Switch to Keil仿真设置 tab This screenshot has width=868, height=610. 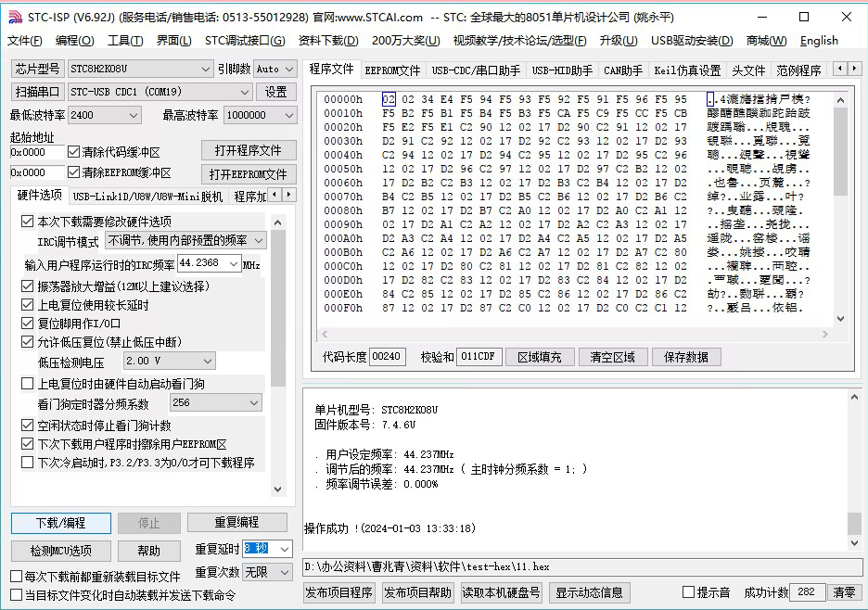click(x=687, y=70)
